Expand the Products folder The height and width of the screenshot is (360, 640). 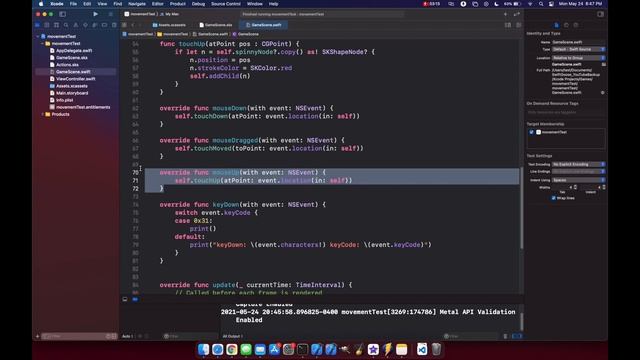[42, 114]
